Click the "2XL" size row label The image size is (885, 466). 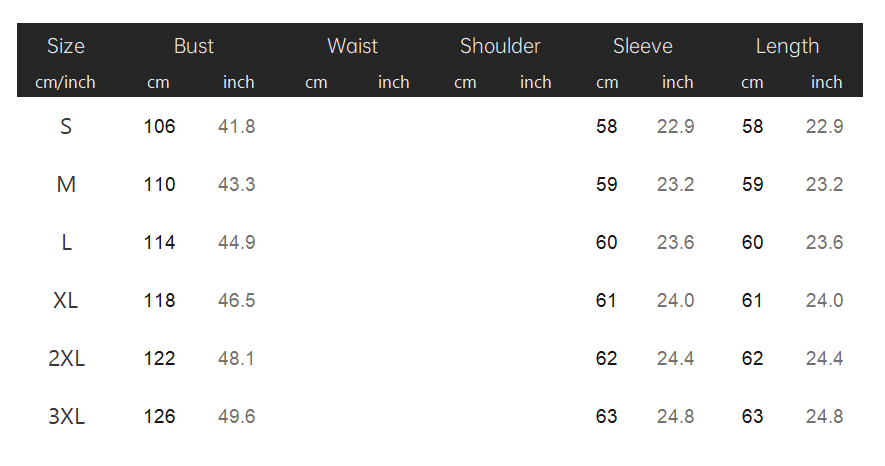coord(66,359)
